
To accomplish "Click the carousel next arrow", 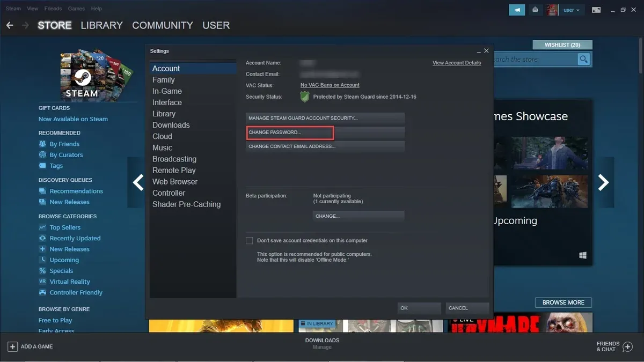I will tap(604, 182).
